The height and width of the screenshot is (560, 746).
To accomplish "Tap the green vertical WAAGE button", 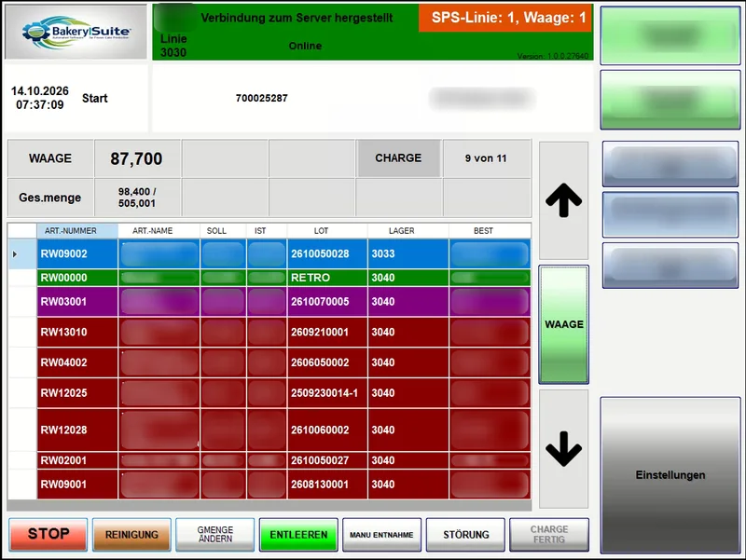I will (563, 324).
